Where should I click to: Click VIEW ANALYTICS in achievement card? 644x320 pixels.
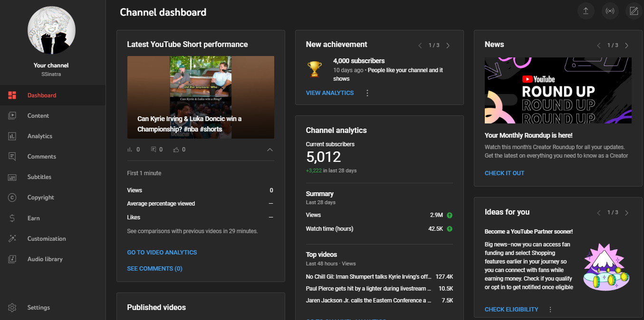tap(330, 93)
